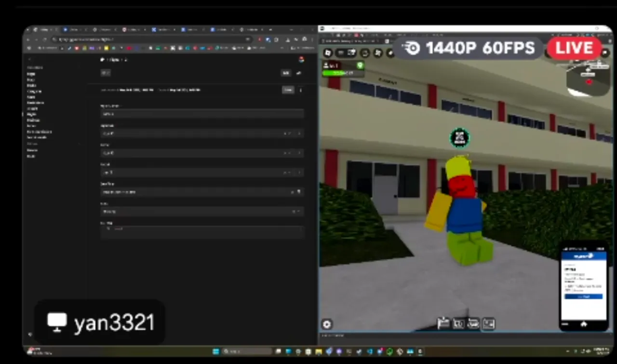Open the last select field above the text area

[202, 211]
